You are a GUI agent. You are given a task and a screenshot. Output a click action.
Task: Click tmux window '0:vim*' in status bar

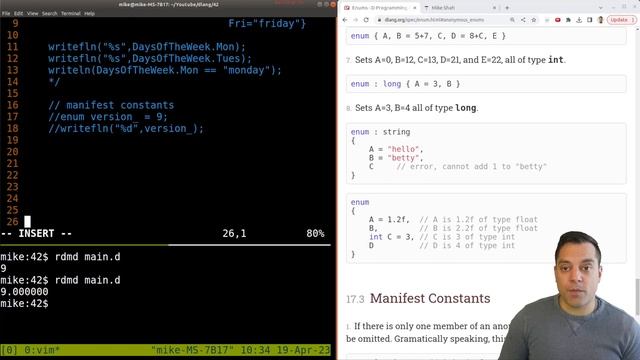[42, 350]
